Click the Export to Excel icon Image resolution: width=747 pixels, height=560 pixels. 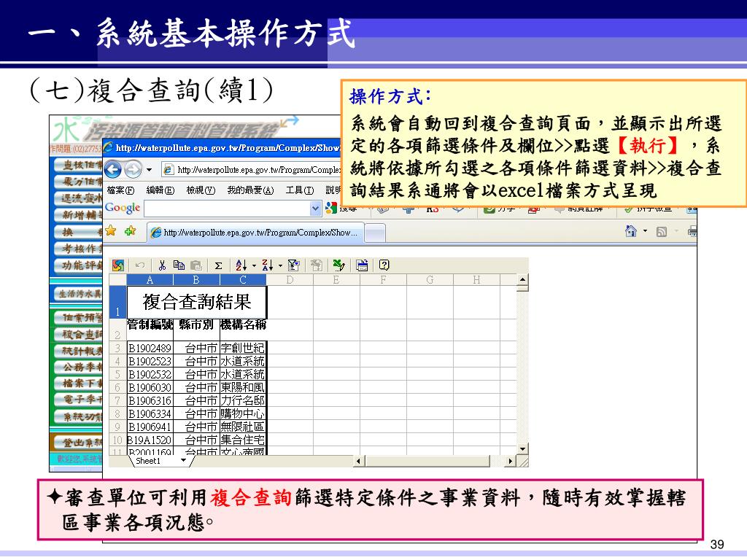[x=338, y=265]
